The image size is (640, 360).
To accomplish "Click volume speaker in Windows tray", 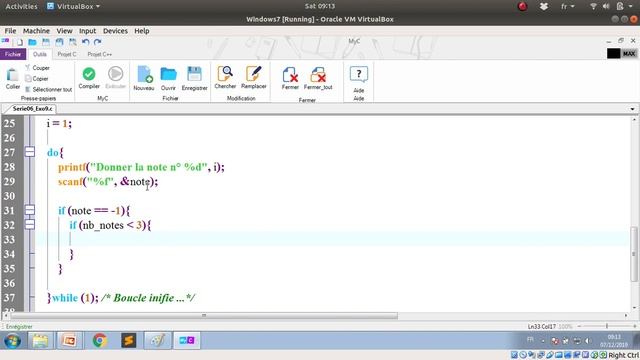I will point(588,340).
